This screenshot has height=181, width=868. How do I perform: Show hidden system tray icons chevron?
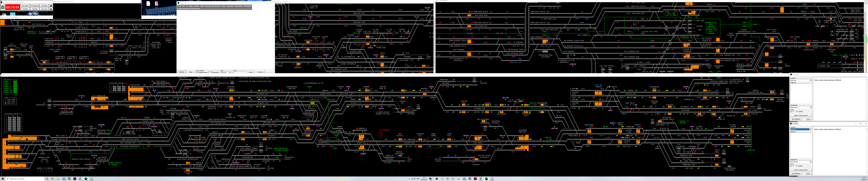pyautogui.click(x=409, y=179)
